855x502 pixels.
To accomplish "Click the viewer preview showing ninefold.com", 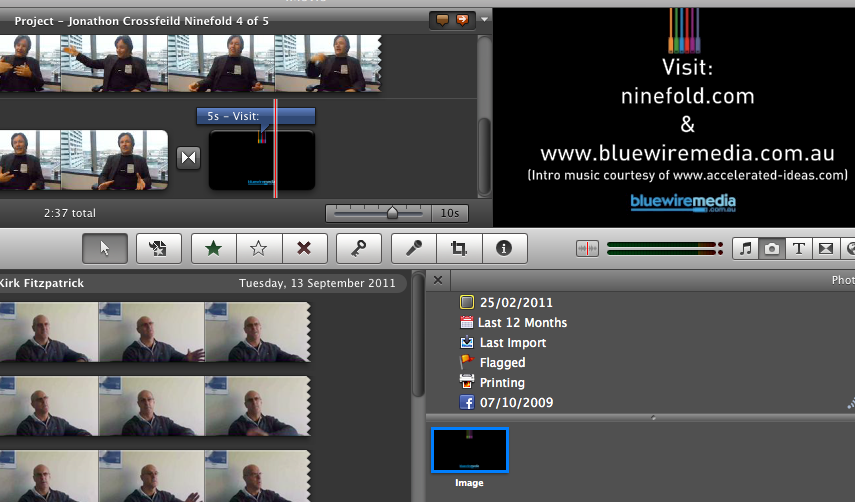I will tap(674, 117).
